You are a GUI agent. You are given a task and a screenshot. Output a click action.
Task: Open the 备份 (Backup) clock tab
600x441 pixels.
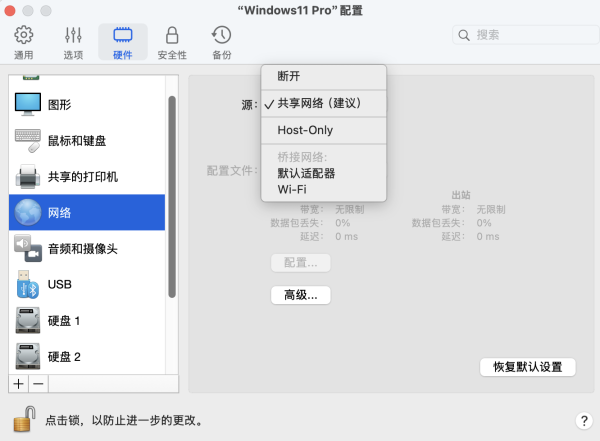(x=222, y=42)
